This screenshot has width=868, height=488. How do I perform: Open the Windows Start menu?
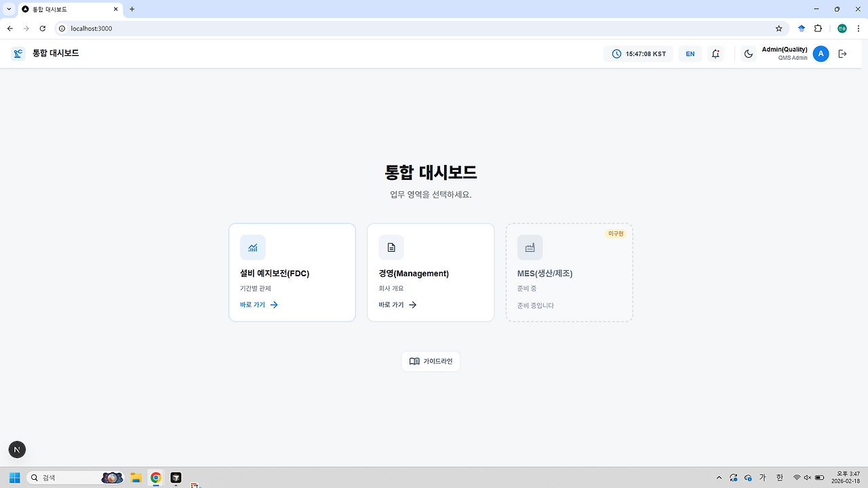pos(14,478)
